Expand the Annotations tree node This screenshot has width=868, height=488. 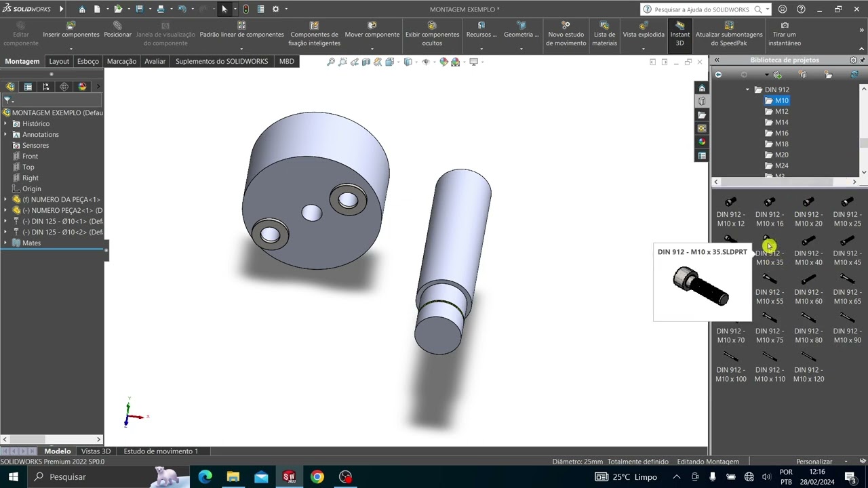pyautogui.click(x=5, y=134)
